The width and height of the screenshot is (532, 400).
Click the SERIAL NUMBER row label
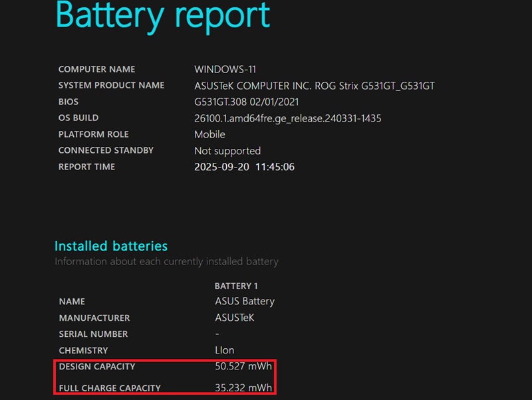click(x=93, y=334)
